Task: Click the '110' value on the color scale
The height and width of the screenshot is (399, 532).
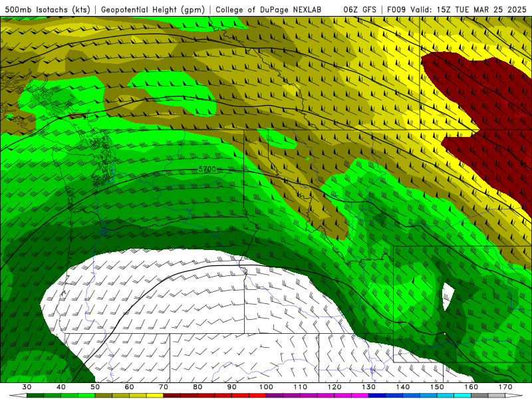Action: point(301,387)
